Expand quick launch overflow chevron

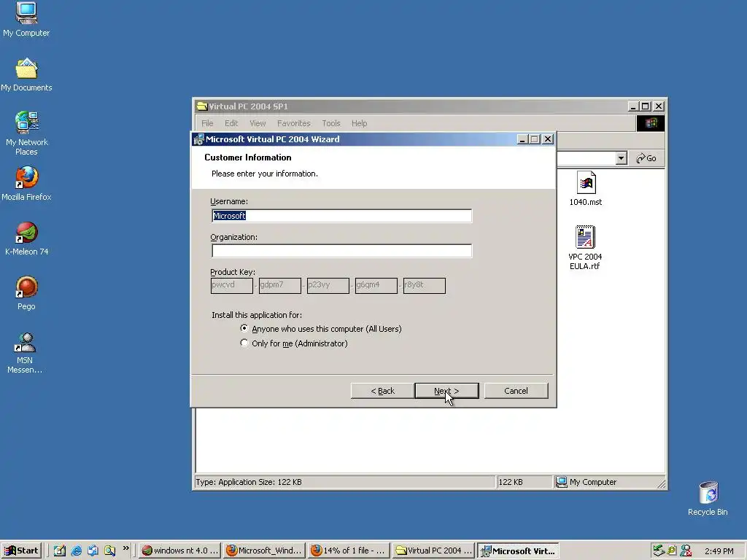tap(125, 548)
